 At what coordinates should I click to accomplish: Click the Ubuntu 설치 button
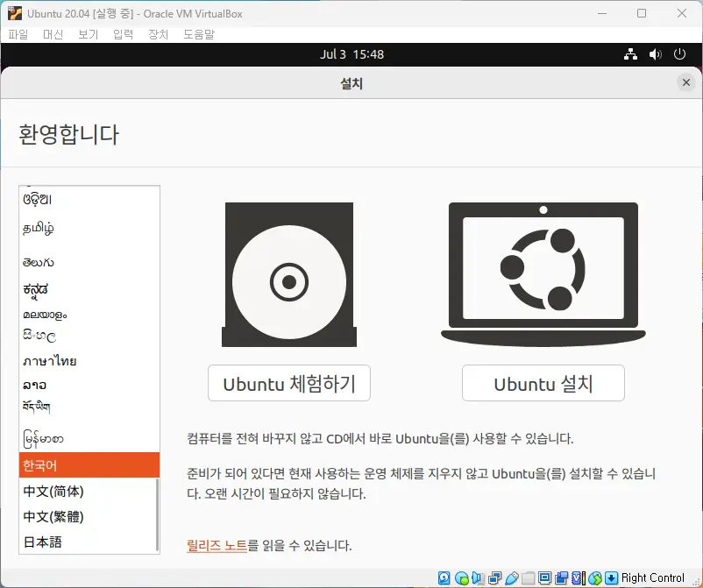pyautogui.click(x=543, y=383)
